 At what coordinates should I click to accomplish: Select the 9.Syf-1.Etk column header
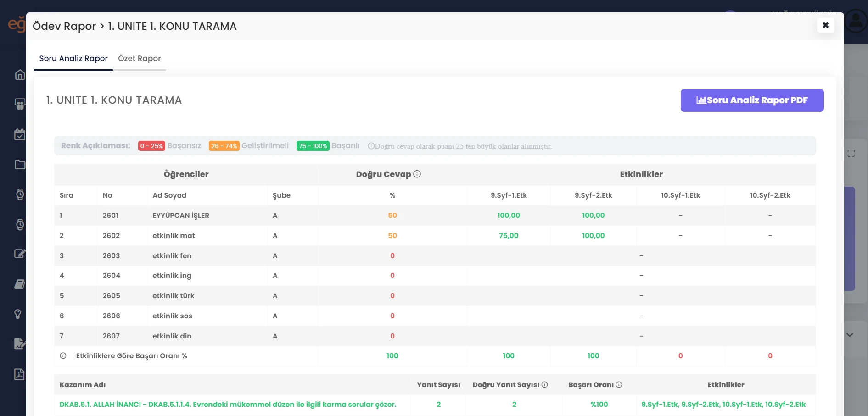click(509, 195)
